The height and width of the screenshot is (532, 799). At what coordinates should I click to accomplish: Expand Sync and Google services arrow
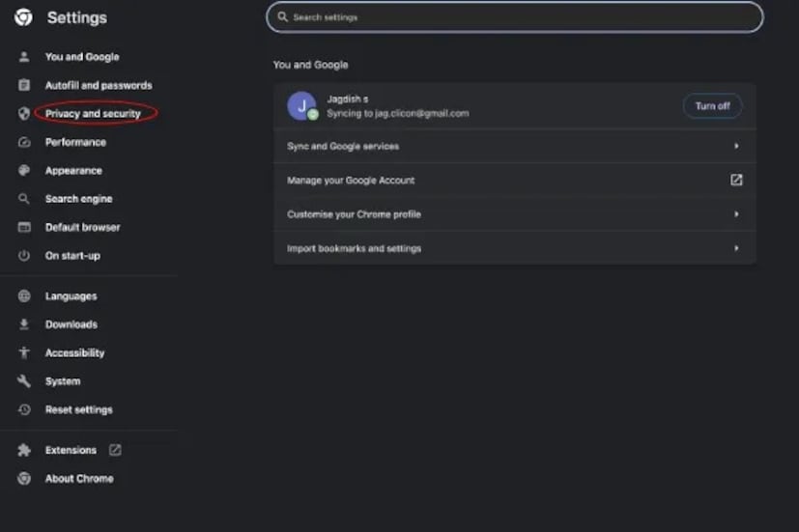(x=736, y=147)
